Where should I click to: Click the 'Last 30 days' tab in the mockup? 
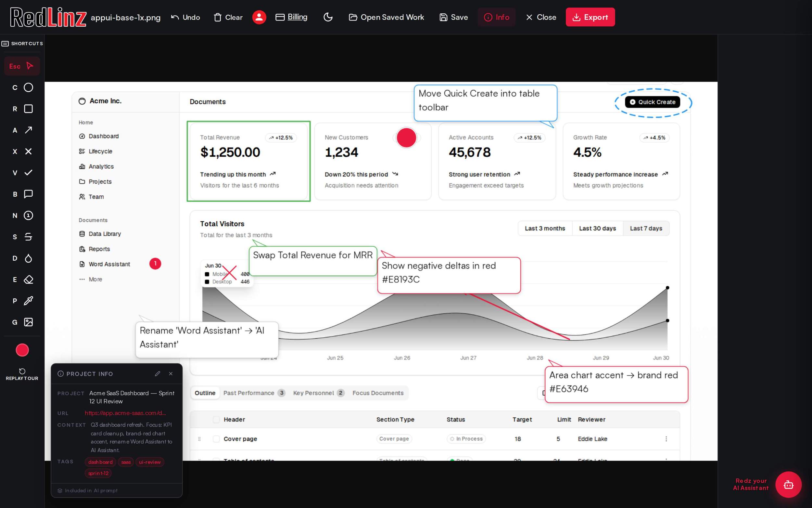[598, 228]
